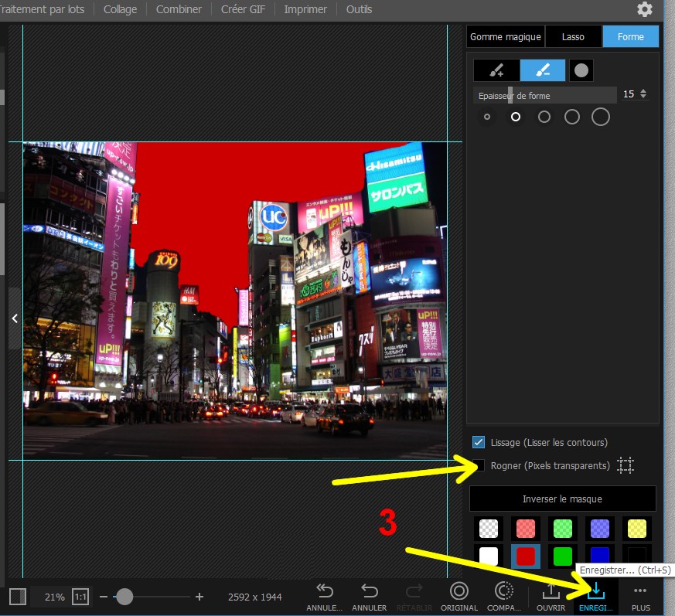The image size is (675, 616).
Task: Tick the Rogner (Pixels transparents) checkbox
Action: coord(479,465)
